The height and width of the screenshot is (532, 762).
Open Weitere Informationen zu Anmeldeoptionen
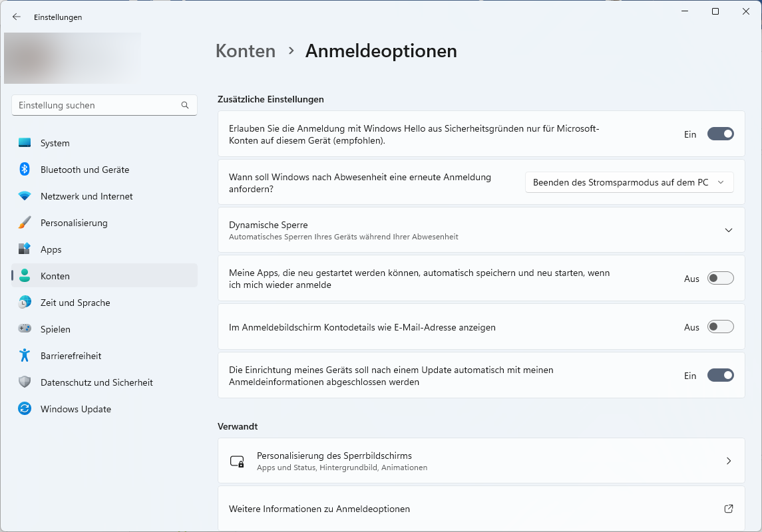tap(481, 509)
